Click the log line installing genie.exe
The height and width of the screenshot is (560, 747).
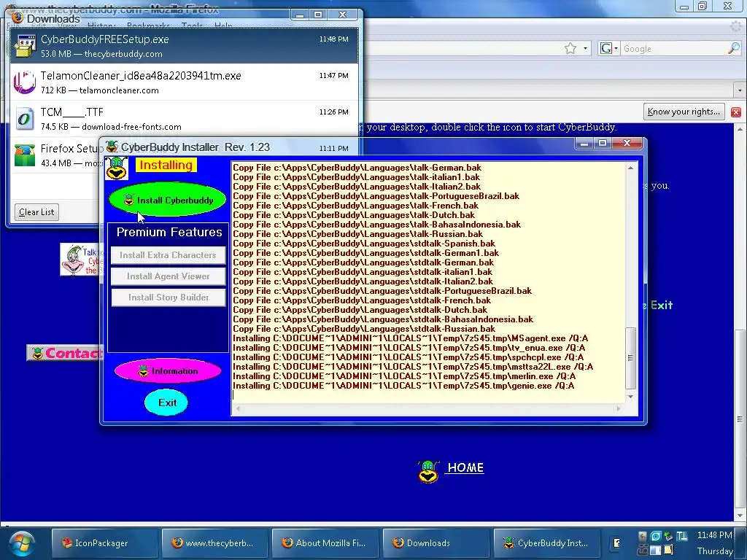click(x=403, y=386)
